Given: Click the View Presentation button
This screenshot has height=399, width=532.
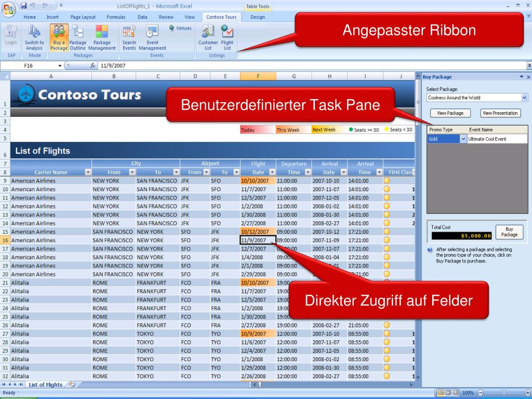Looking at the screenshot, I should point(500,113).
